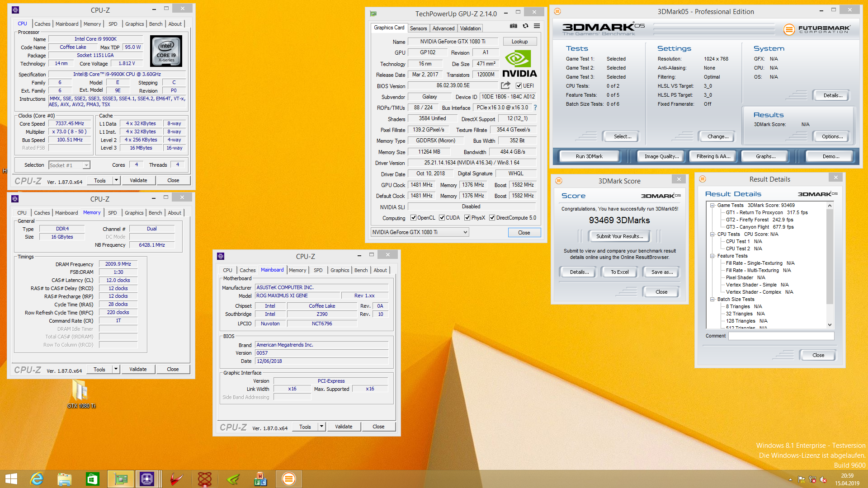The height and width of the screenshot is (488, 868).
Task: Collapse the Game Tests tree node
Action: (712, 205)
